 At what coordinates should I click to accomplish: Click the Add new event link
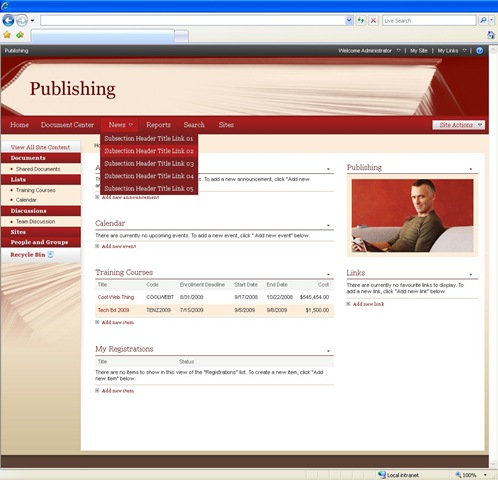[x=119, y=246]
